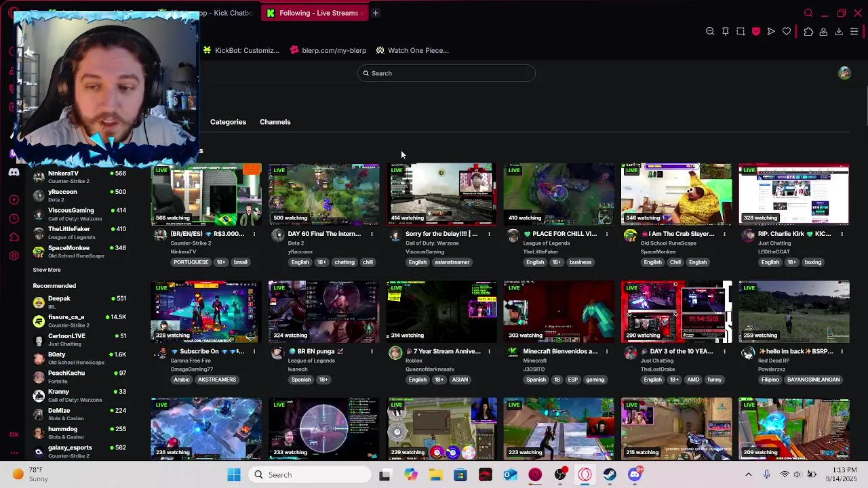Switch to the Categories tab
The image size is (868, 488).
tap(228, 122)
